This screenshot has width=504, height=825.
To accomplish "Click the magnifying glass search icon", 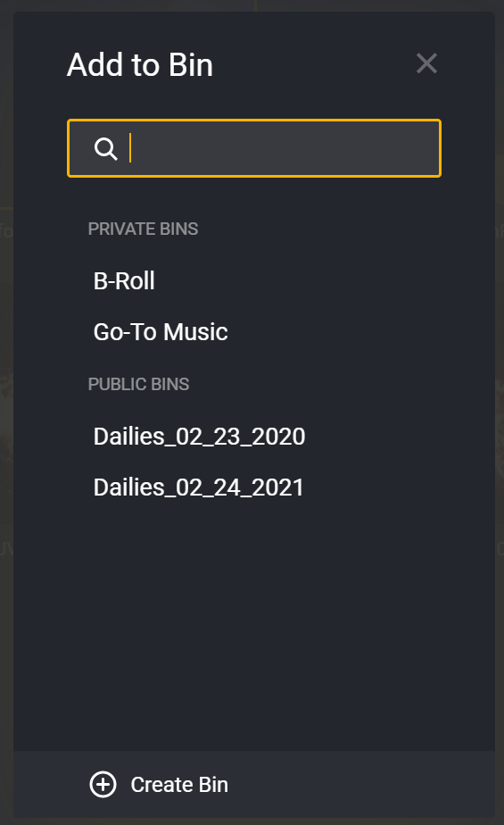I will (x=105, y=149).
